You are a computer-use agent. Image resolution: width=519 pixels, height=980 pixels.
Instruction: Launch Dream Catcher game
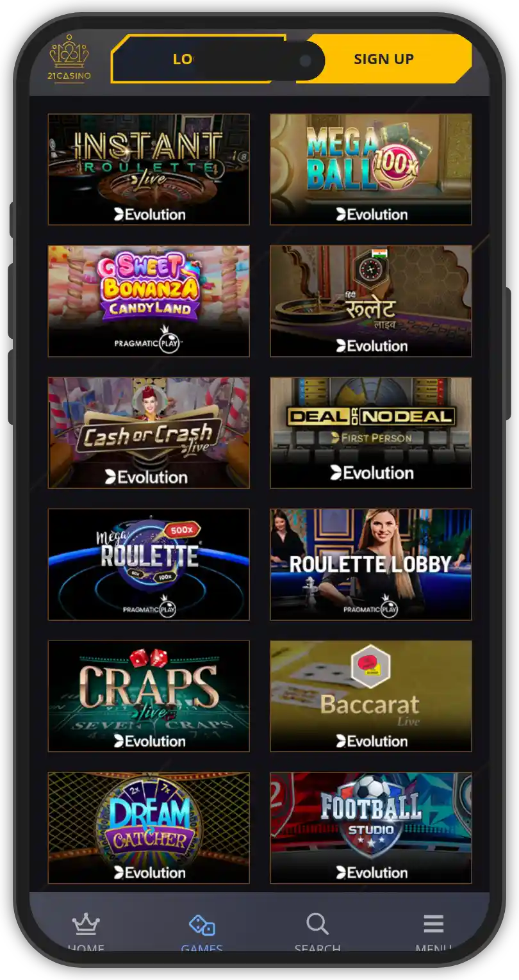point(149,828)
